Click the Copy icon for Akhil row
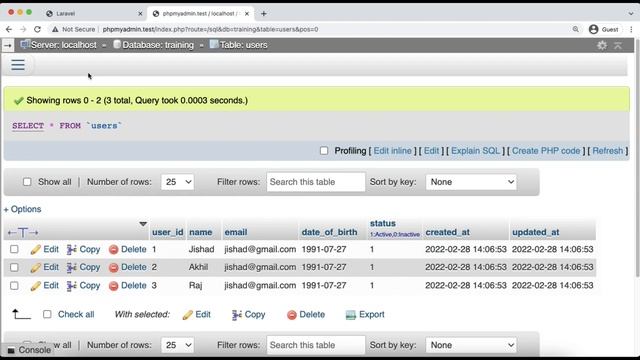Viewport: 640px width, 360px height. 71,267
